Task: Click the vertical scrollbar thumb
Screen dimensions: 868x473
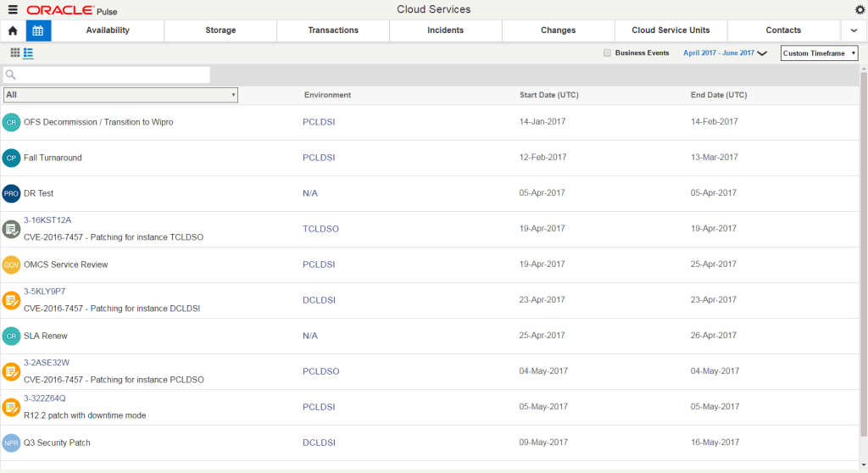Action: pyautogui.click(x=864, y=253)
